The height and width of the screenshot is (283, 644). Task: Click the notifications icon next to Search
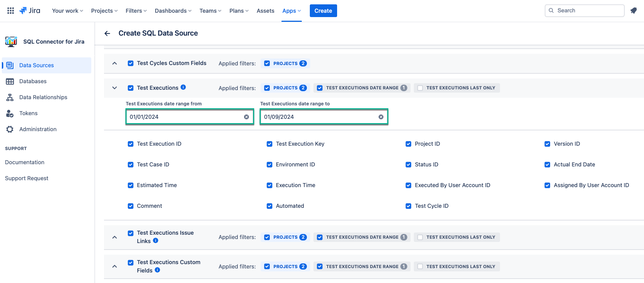pyautogui.click(x=633, y=11)
